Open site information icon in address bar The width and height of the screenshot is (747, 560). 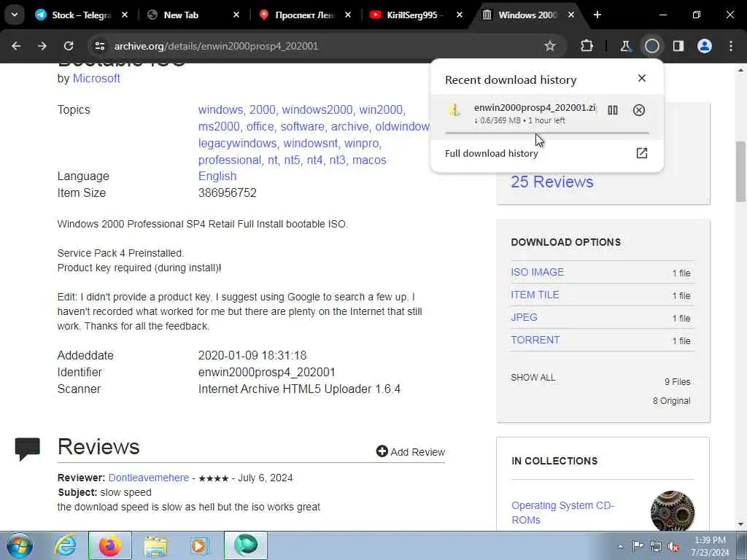(99, 46)
